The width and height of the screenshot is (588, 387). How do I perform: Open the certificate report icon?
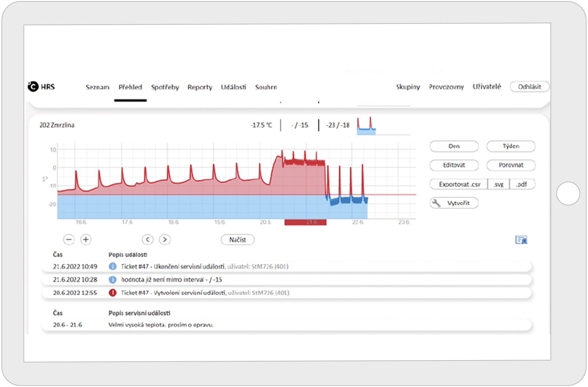coord(521,240)
